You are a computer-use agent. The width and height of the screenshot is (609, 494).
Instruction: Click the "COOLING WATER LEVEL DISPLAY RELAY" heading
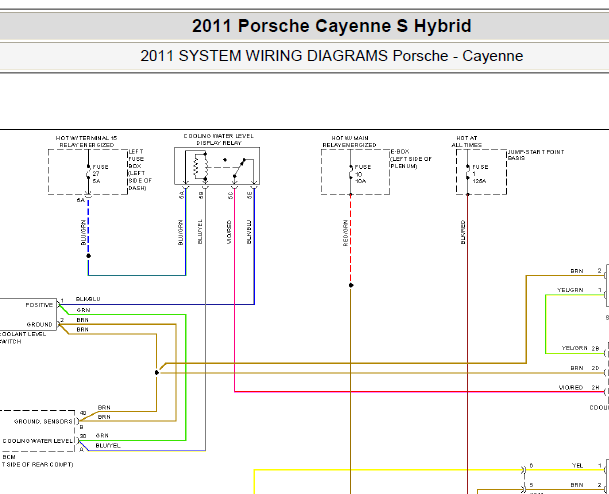click(219, 139)
